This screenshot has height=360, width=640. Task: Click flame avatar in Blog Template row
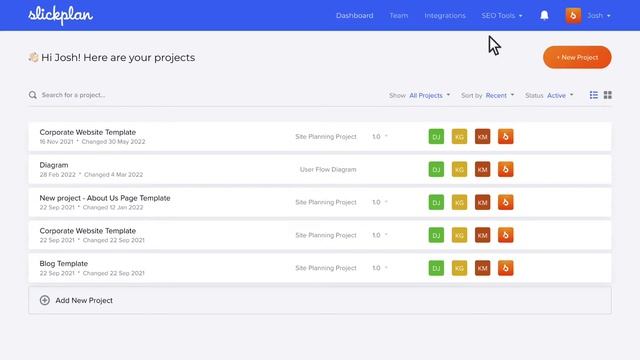pos(505,268)
